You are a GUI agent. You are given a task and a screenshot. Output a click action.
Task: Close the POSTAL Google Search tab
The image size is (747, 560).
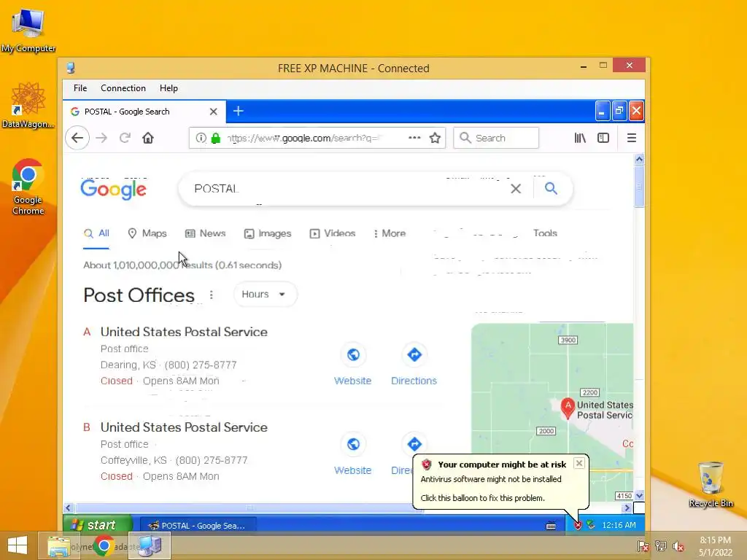pyautogui.click(x=214, y=112)
